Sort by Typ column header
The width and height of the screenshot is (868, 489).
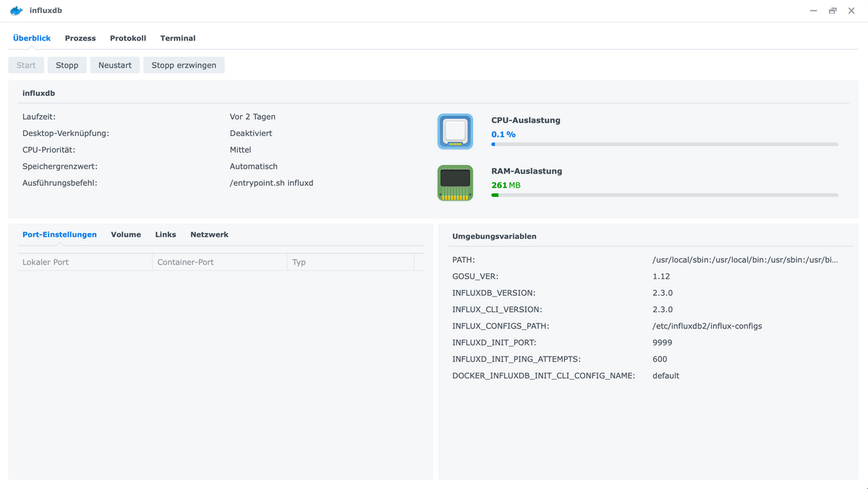tap(350, 262)
